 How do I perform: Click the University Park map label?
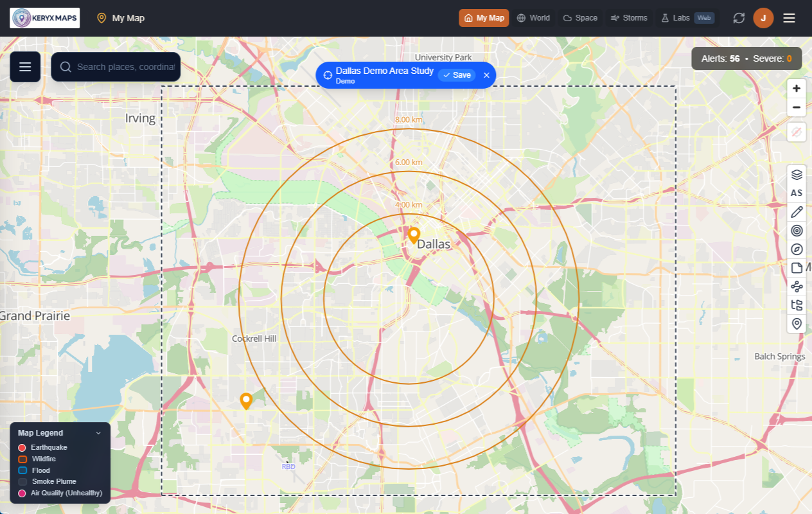pyautogui.click(x=443, y=57)
